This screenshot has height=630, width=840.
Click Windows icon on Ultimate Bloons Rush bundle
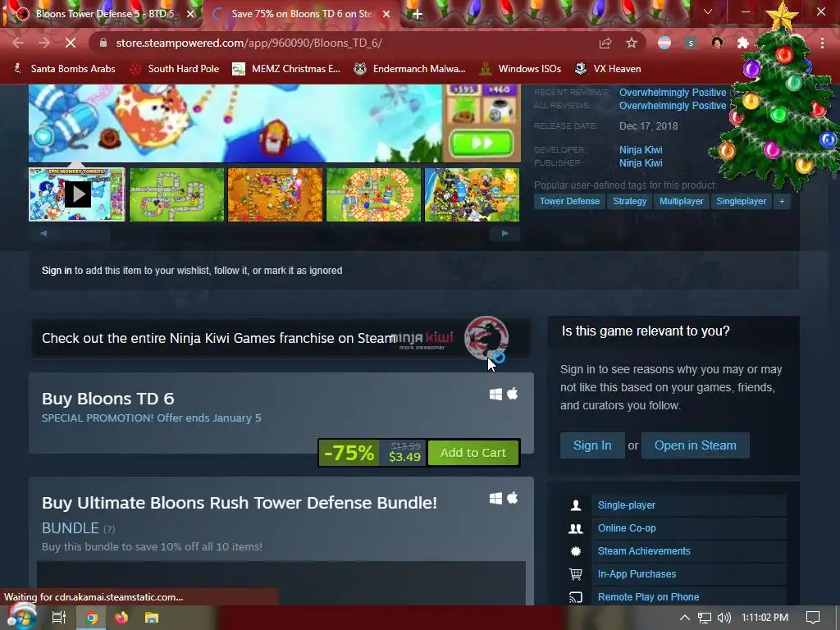[x=495, y=498]
